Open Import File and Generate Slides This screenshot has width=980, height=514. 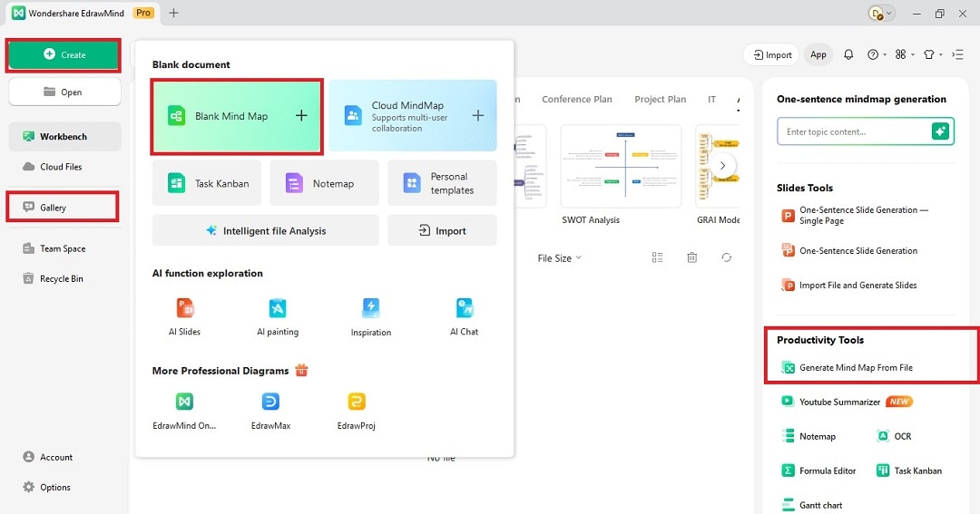point(849,285)
